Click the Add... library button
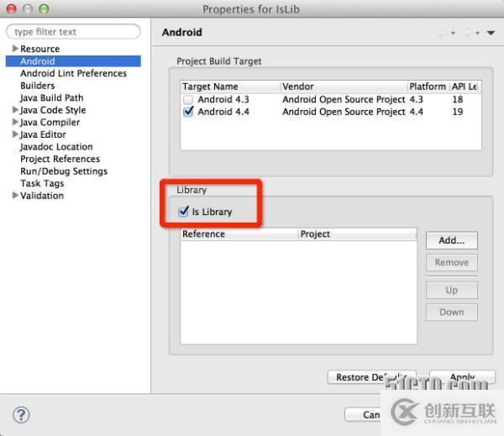 [452, 240]
